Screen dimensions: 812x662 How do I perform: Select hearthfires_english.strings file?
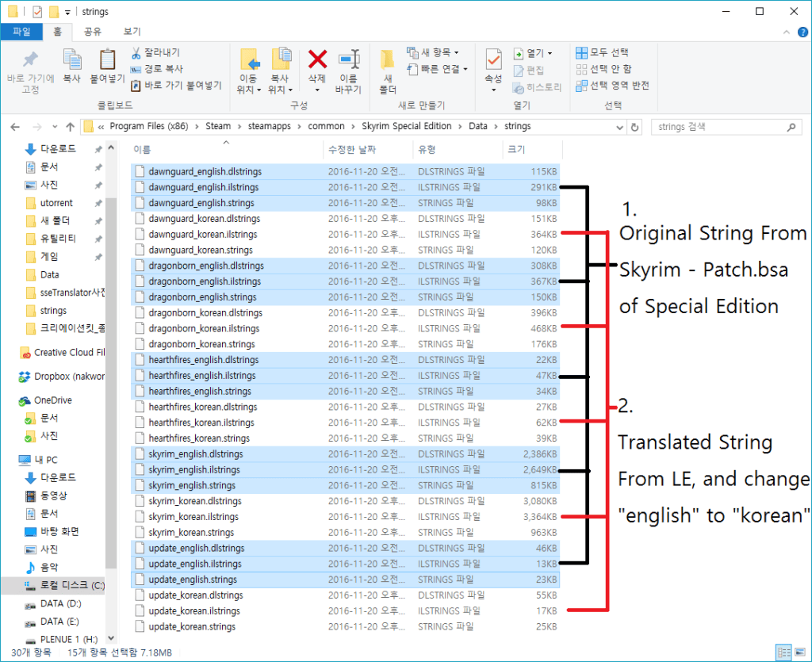pos(346,392)
